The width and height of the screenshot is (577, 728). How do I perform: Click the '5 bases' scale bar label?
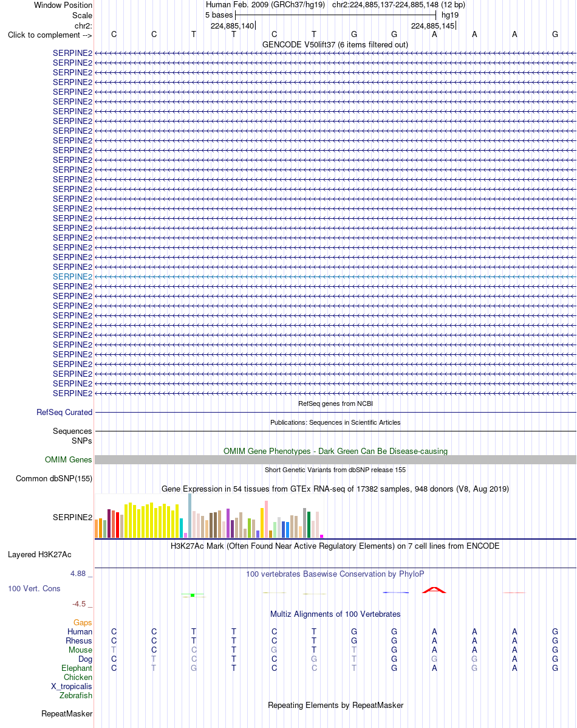(219, 15)
